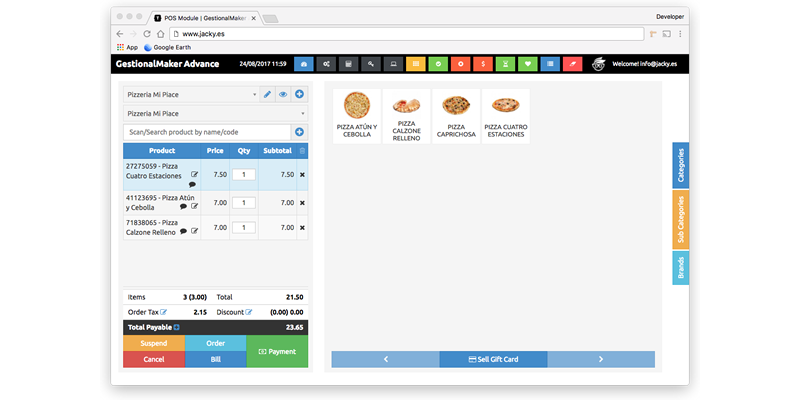Focus the Scan/Search product field
This screenshot has width=800, height=400.
[207, 132]
